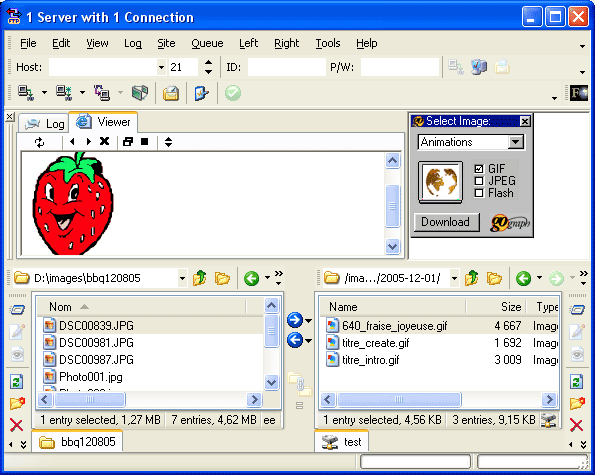Click the up-down arrows in the Viewer toolbar

(x=168, y=142)
